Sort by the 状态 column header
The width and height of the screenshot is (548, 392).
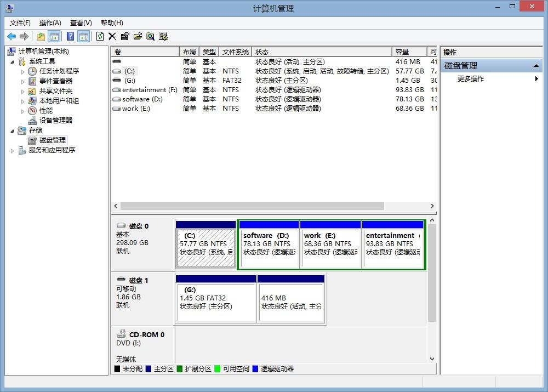pyautogui.click(x=322, y=52)
